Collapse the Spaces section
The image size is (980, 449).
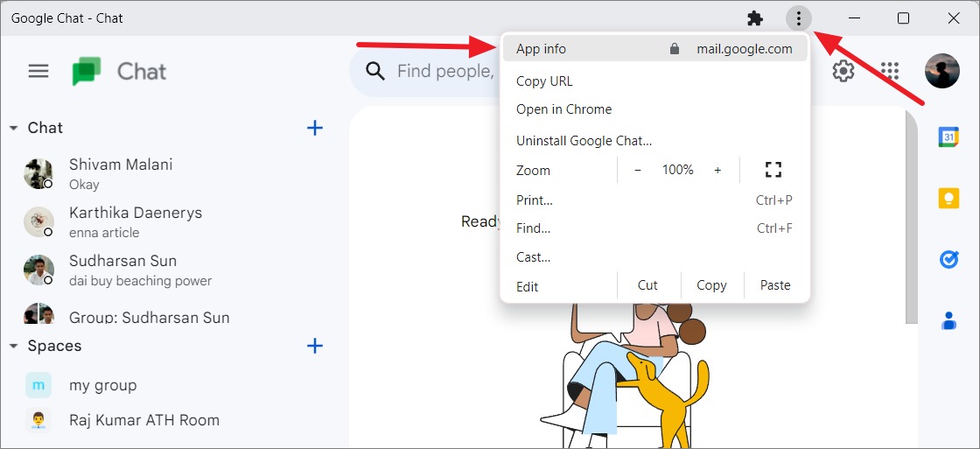click(13, 346)
